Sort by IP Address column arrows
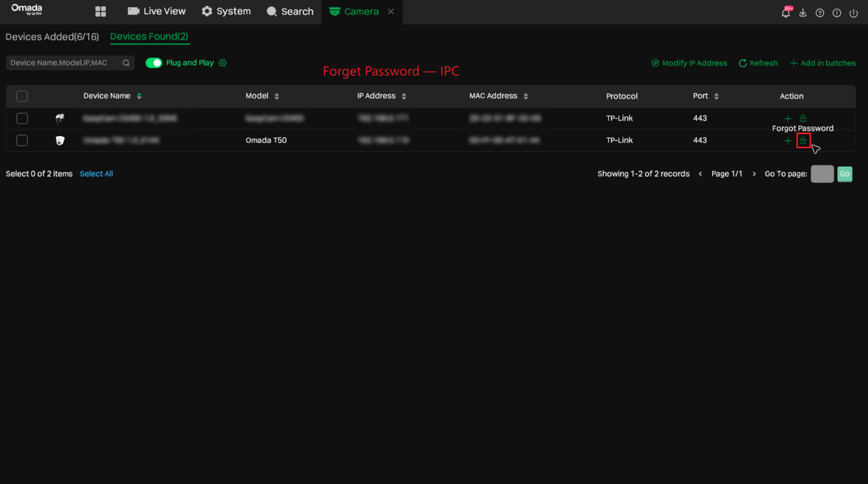This screenshot has width=868, height=484. [x=404, y=96]
